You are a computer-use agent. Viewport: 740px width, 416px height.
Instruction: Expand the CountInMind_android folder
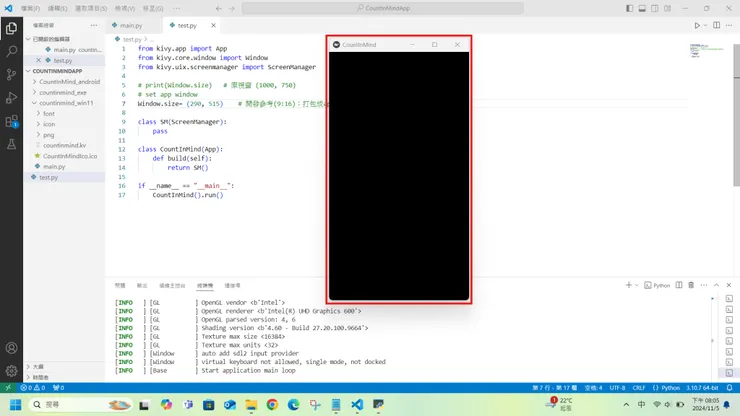click(x=69, y=82)
